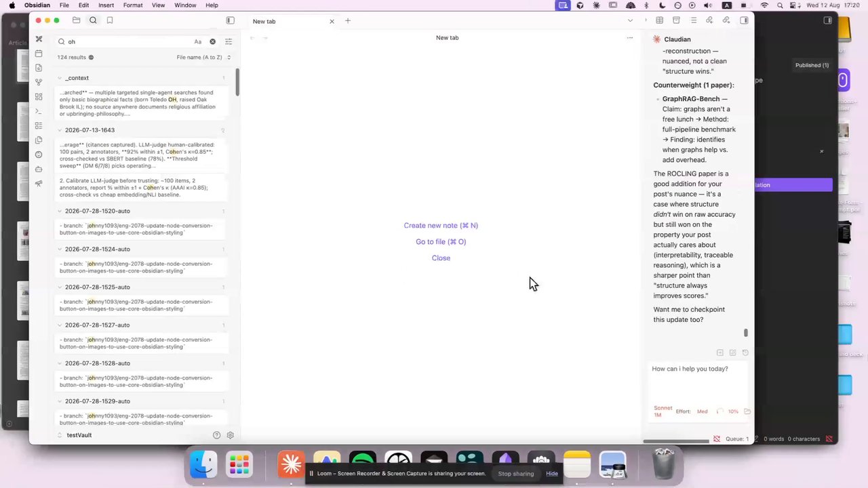Click the crossed-tools ribbon icon above the calendar
868x488 pixels.
tap(39, 39)
